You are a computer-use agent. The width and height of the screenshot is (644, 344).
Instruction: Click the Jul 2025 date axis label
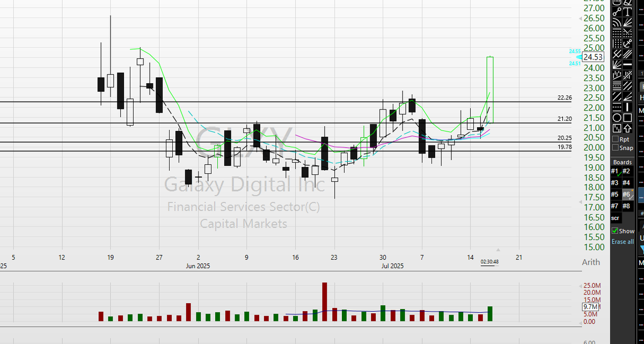(x=392, y=266)
